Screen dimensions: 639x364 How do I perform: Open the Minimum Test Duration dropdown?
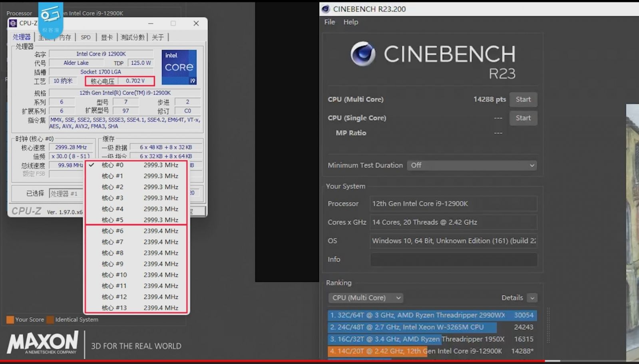[472, 165]
